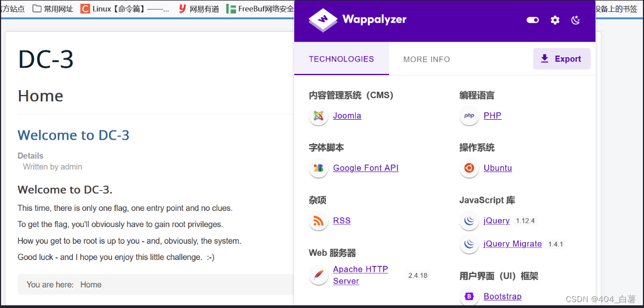Click the Details label under article title
This screenshot has height=308, width=644.
point(30,156)
